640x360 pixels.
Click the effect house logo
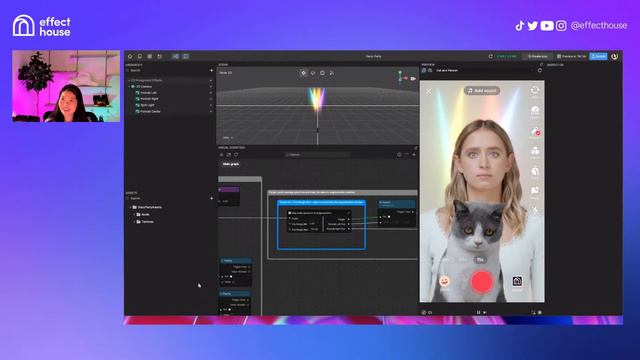coord(42,26)
